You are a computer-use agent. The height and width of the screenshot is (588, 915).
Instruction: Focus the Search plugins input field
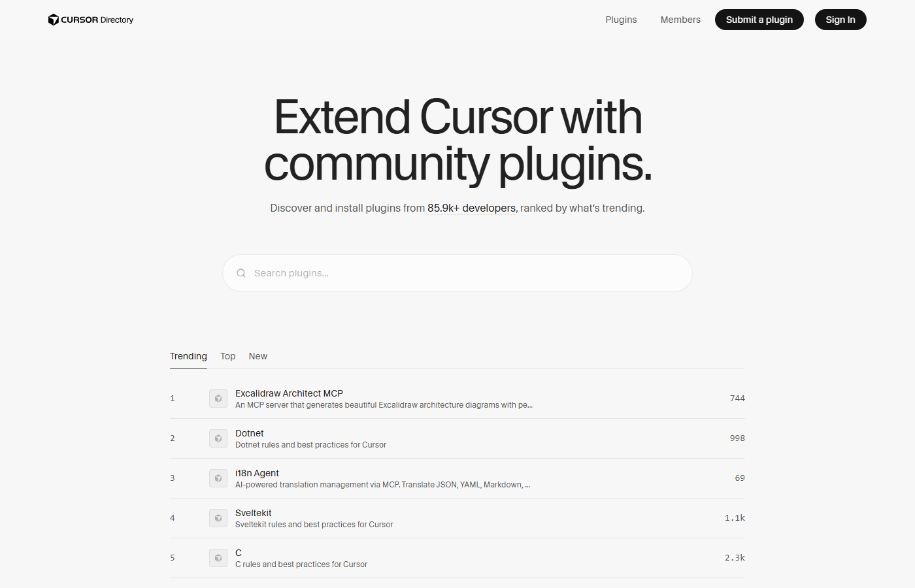point(457,273)
